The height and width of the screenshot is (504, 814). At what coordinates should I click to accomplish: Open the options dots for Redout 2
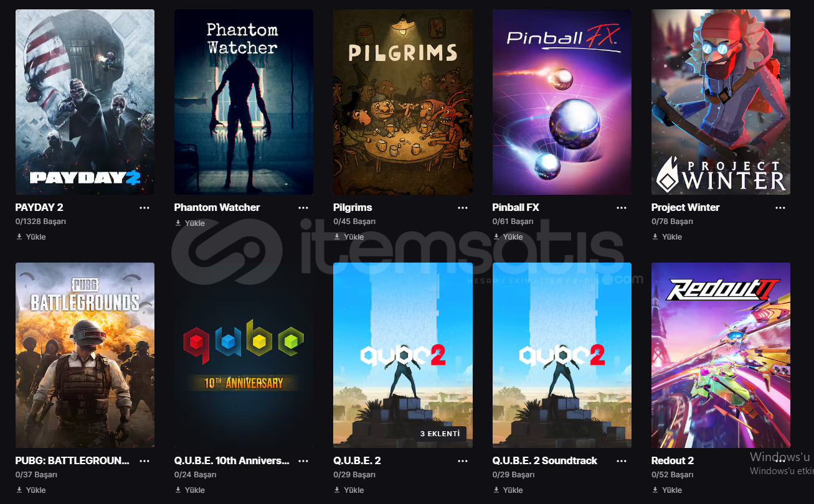tap(780, 461)
